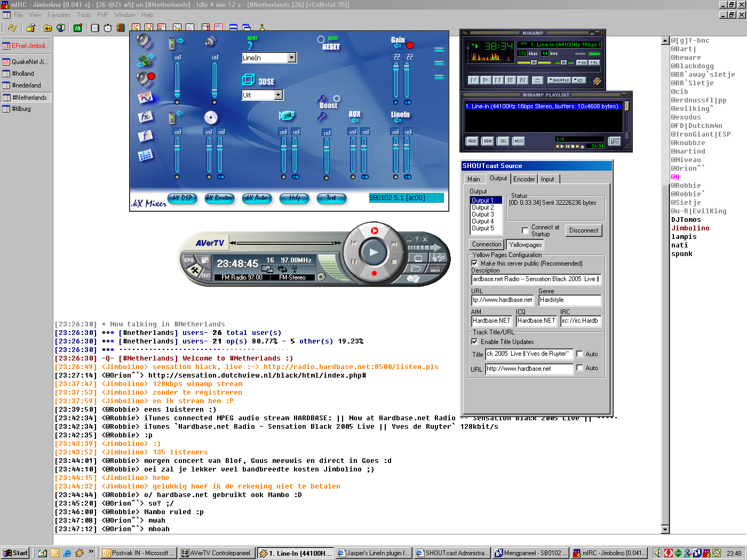Click the Winamp playlist SEL button
Viewport: 747px width, 560px height.
tap(503, 141)
